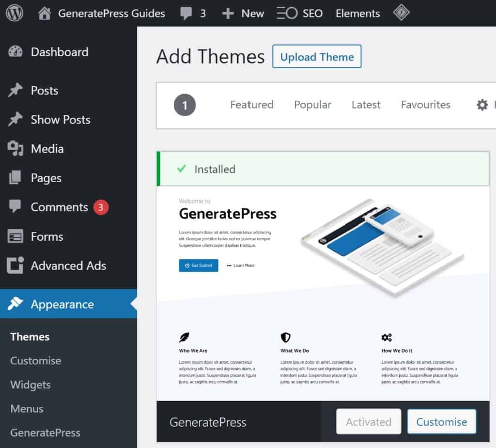Image resolution: width=496 pixels, height=448 pixels.
Task: Click the Pages icon in the sidebar
Action: [14, 178]
